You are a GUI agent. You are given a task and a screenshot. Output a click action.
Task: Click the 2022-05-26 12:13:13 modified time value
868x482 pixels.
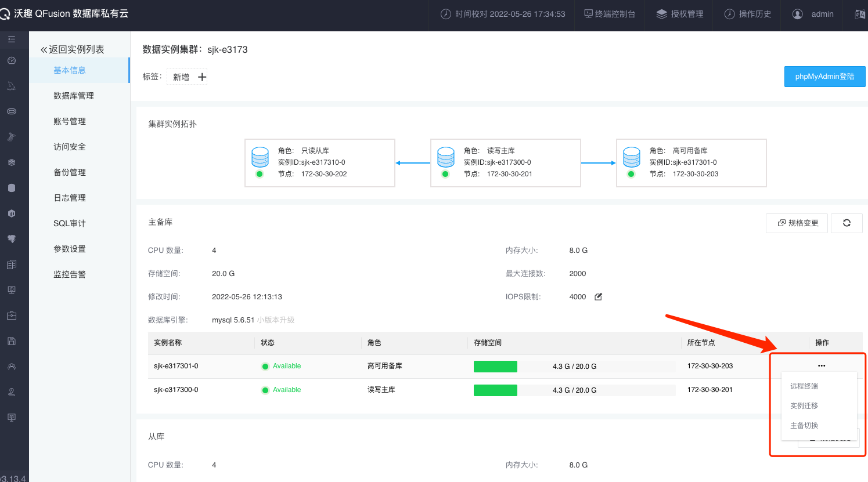point(247,296)
